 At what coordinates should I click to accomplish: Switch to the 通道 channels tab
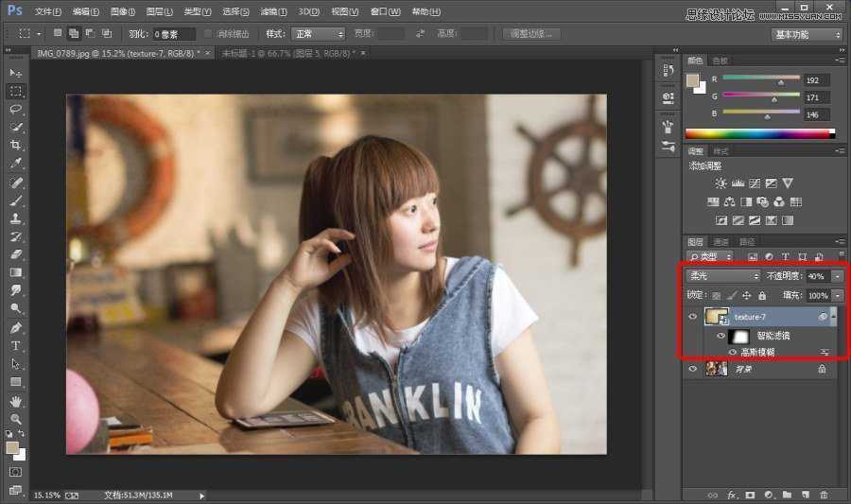[x=721, y=242]
